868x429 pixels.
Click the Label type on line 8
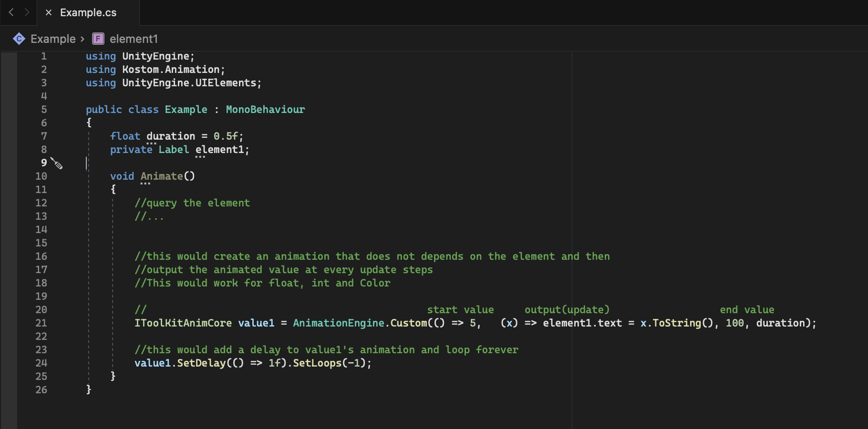[174, 150]
